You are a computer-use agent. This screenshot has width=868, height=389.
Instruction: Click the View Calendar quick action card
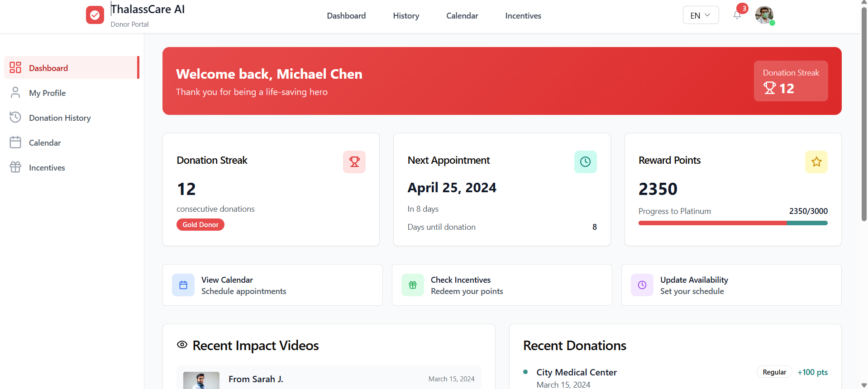pyautogui.click(x=272, y=285)
